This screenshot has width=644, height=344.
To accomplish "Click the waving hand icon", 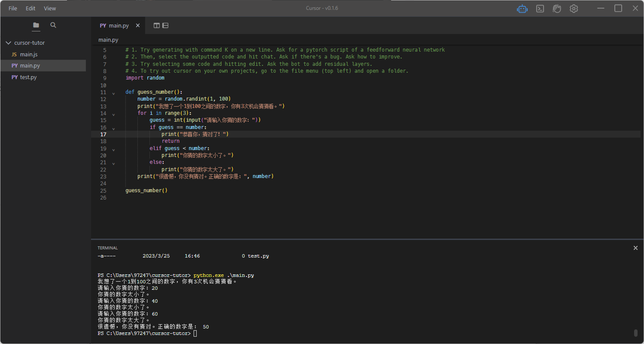I will tap(557, 9).
